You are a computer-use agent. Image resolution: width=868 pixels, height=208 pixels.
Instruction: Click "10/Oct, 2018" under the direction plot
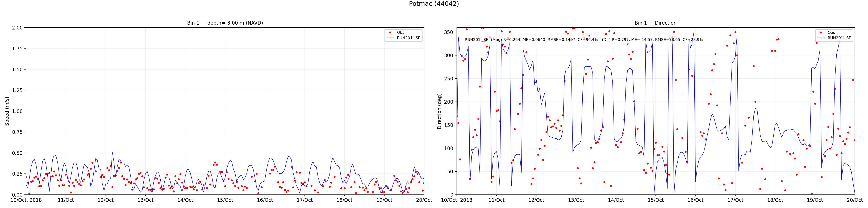point(457,200)
